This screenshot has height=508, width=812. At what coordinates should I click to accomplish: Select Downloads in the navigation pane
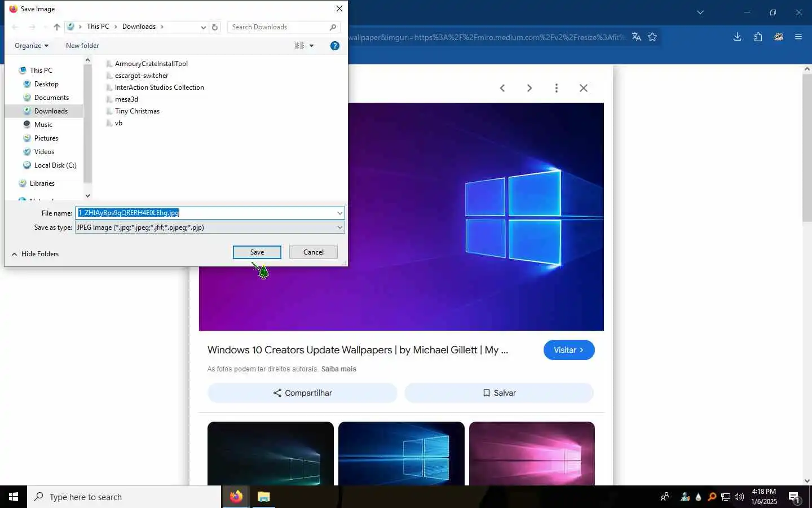point(51,111)
